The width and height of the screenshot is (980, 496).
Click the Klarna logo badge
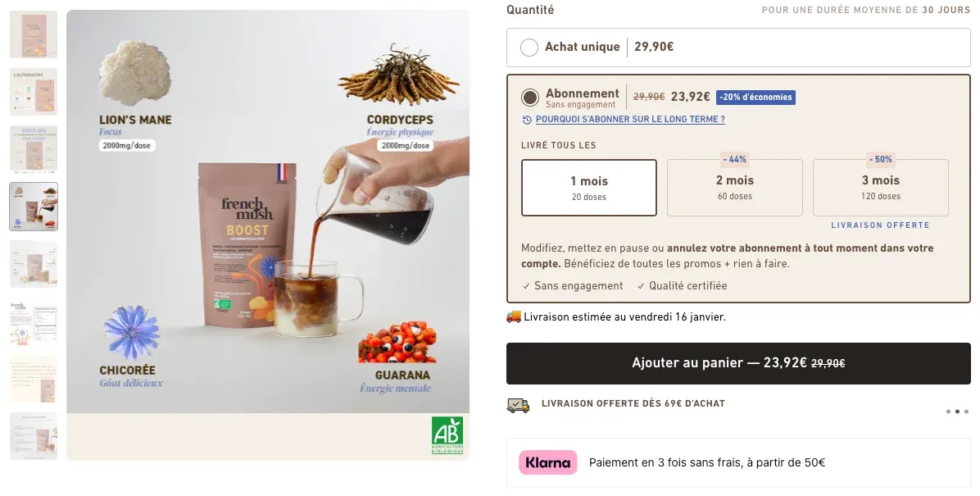tap(547, 463)
